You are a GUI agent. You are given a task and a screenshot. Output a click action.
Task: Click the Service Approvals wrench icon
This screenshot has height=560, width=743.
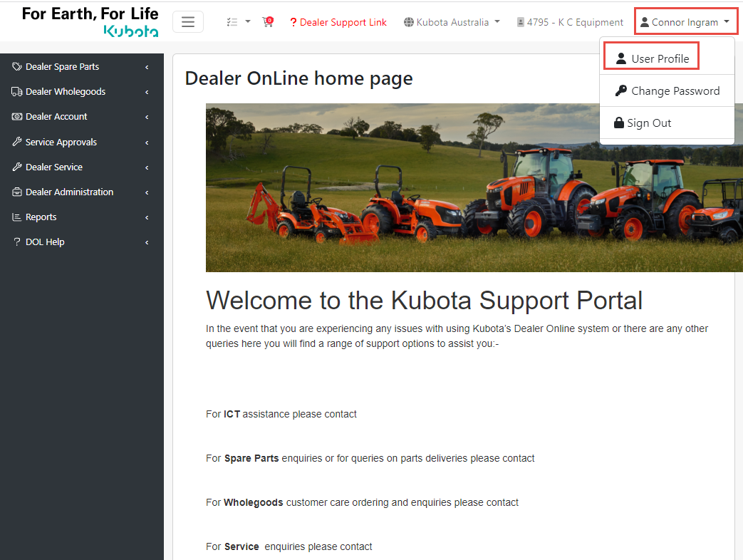(16, 141)
